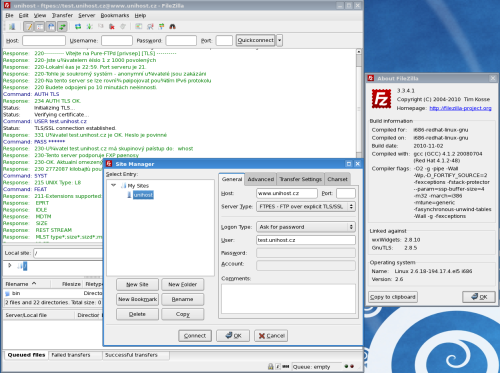Open the View menu
This screenshot has width=500, height=373.
tap(40, 15)
